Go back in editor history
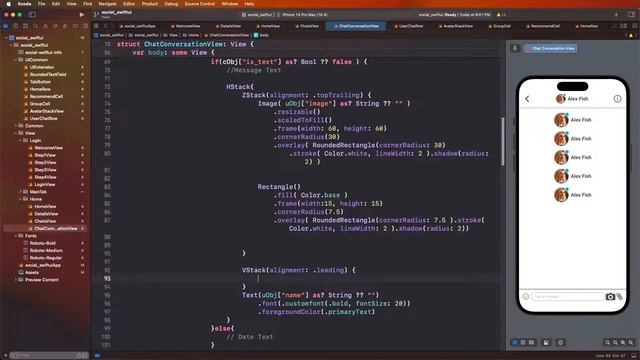The image size is (640, 360). point(105,26)
